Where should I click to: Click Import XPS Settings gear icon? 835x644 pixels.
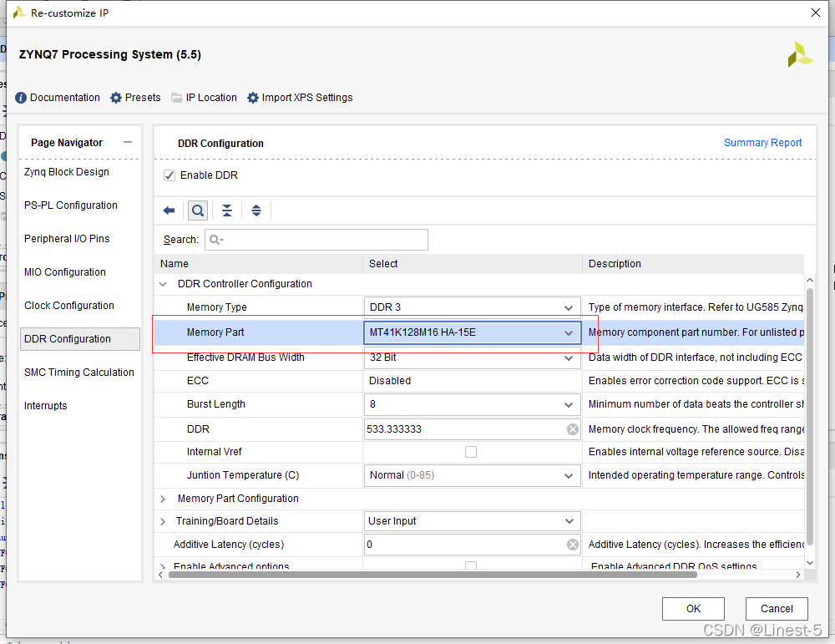point(253,98)
